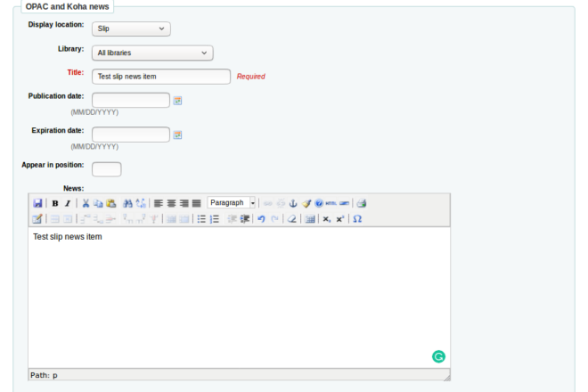This screenshot has height=392, width=588.
Task: Click the Cut scissors icon
Action: (86, 203)
